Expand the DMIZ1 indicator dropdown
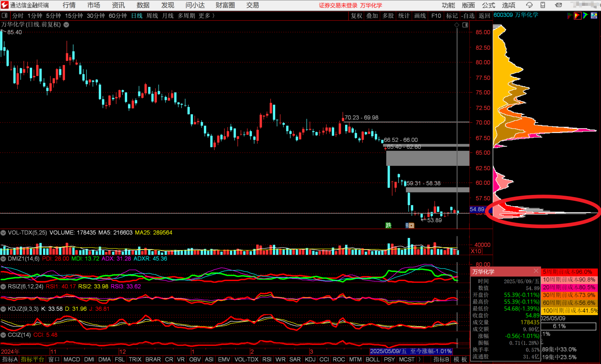Image resolution: width=601 pixels, height=364 pixels. (x=3, y=258)
